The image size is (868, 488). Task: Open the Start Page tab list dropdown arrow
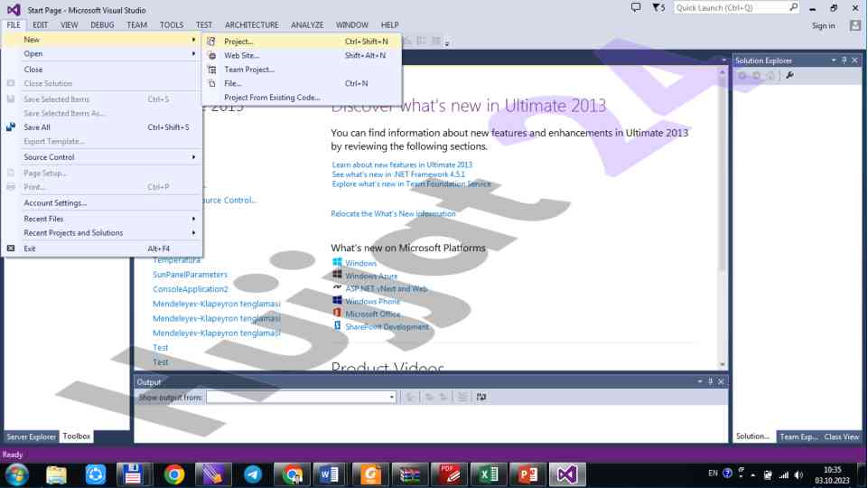coord(723,60)
